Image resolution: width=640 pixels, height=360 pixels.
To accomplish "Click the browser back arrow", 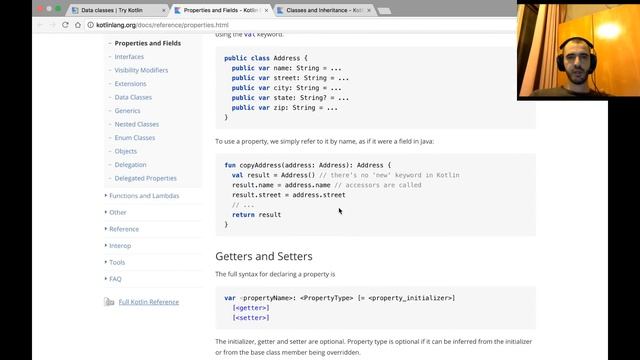I will (40, 25).
